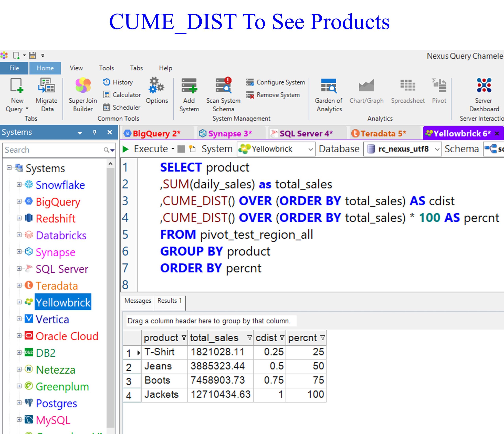This screenshot has width=504, height=434.
Task: Pin the Systems panel
Action: [x=95, y=132]
